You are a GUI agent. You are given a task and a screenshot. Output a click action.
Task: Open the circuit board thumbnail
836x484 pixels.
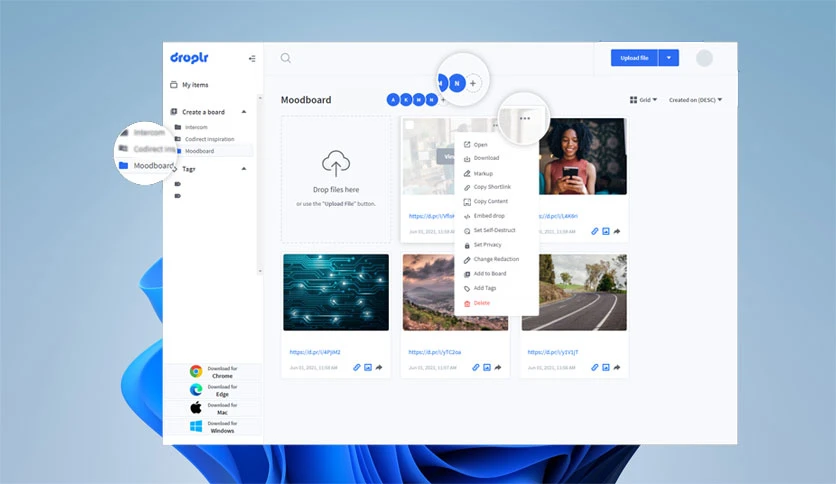pos(336,292)
